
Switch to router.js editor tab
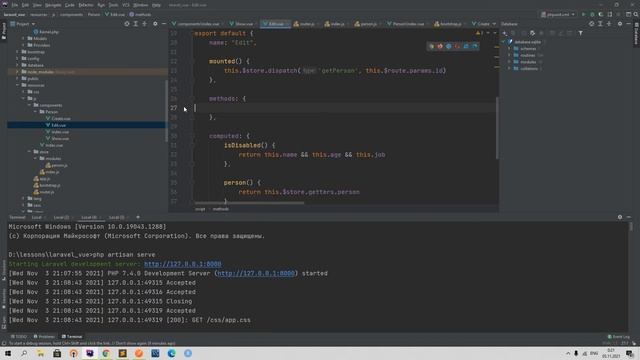(307, 24)
